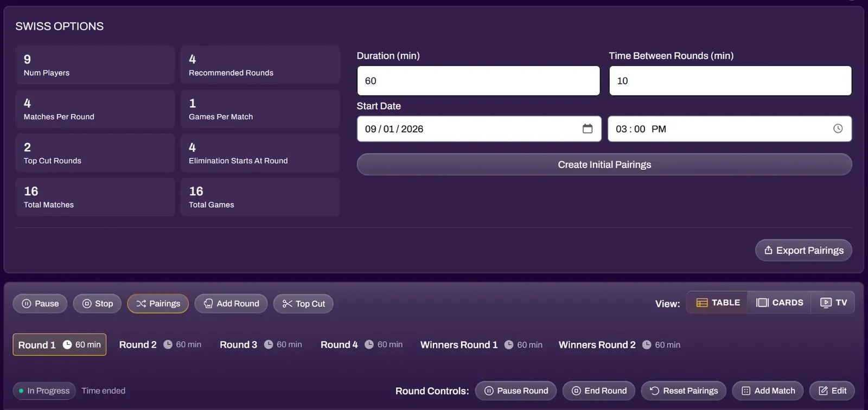End the current round
The image size is (868, 410).
click(599, 390)
